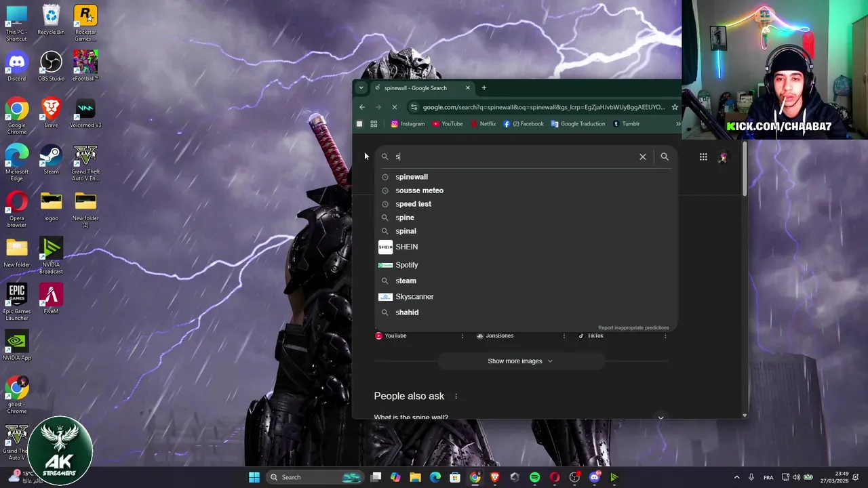Open the logoo folder on desktop
This screenshot has width=868, height=488.
(51, 207)
